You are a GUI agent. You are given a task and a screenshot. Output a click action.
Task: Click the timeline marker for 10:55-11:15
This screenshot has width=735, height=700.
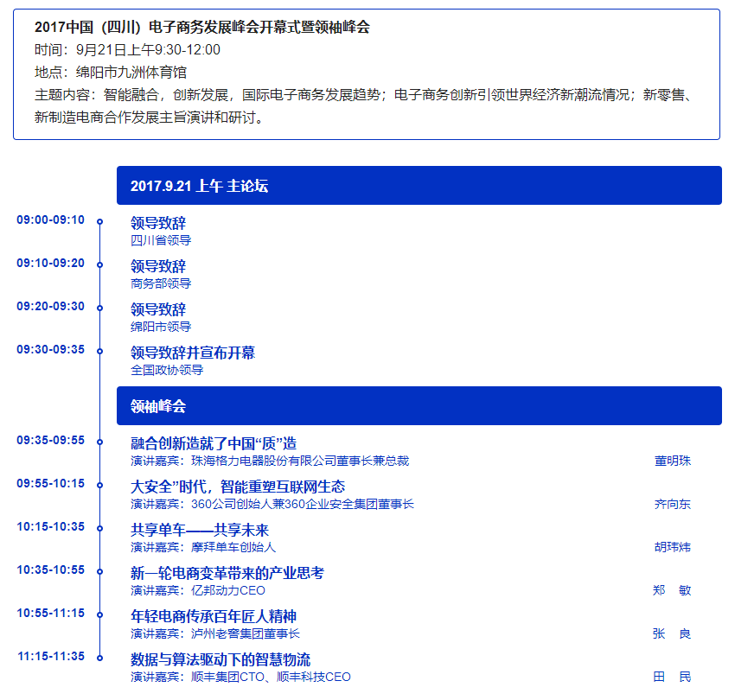click(99, 614)
